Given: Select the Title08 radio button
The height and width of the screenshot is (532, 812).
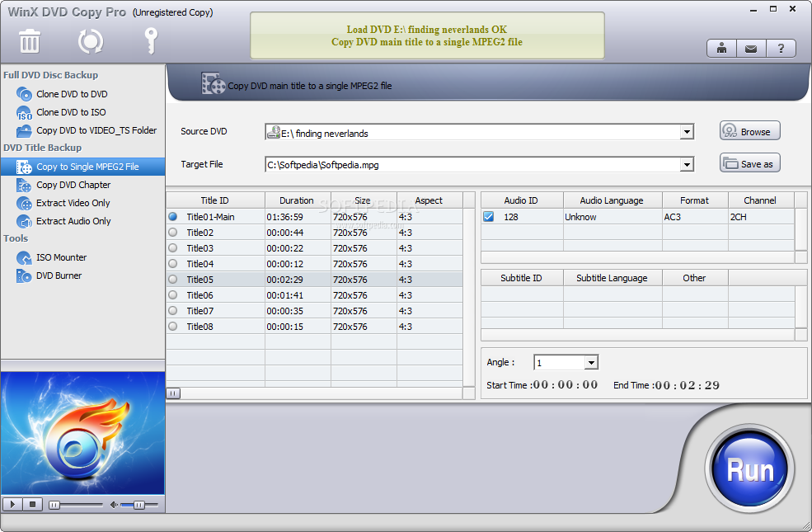Looking at the screenshot, I should (x=173, y=327).
